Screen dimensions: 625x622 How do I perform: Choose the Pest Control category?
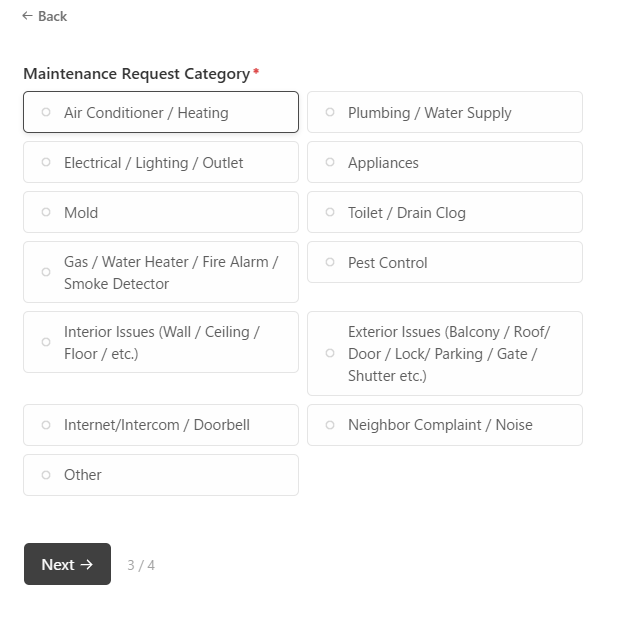444,263
